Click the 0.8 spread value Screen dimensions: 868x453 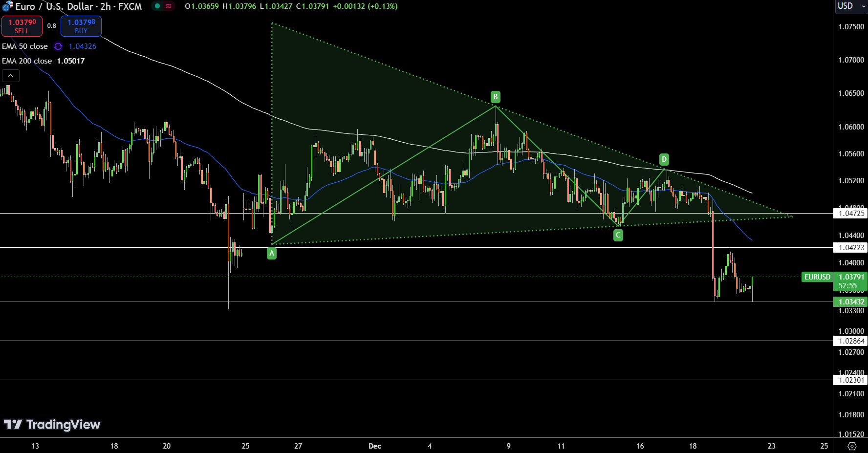pyautogui.click(x=52, y=26)
